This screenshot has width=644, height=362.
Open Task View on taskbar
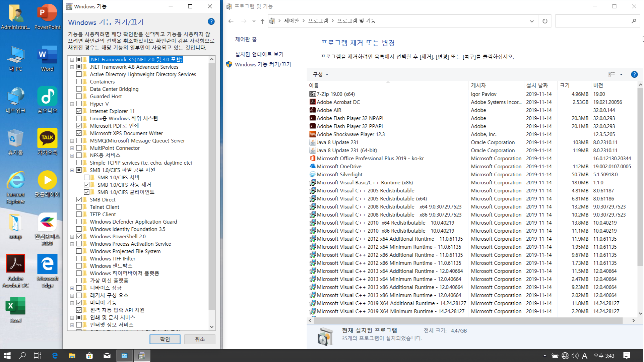tap(37, 355)
